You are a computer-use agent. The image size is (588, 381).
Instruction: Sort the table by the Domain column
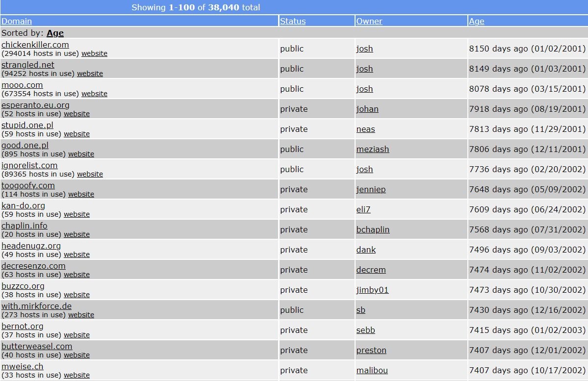pyautogui.click(x=17, y=22)
